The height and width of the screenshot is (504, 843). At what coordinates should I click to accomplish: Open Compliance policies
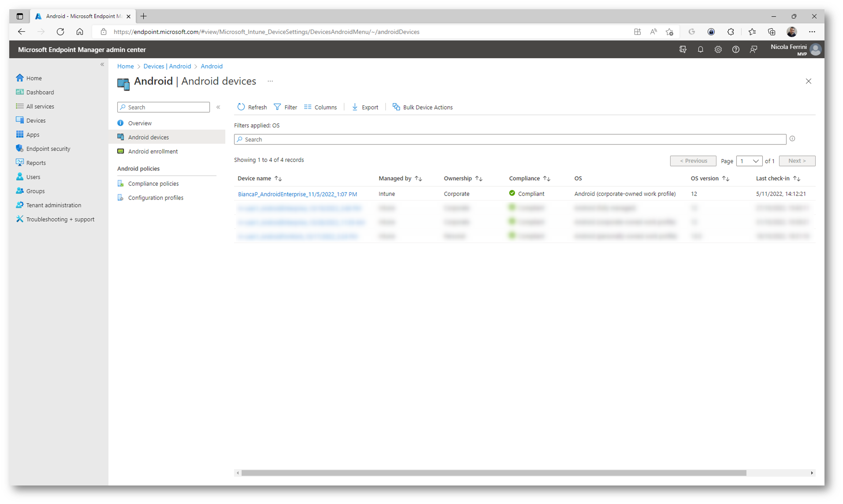153,183
